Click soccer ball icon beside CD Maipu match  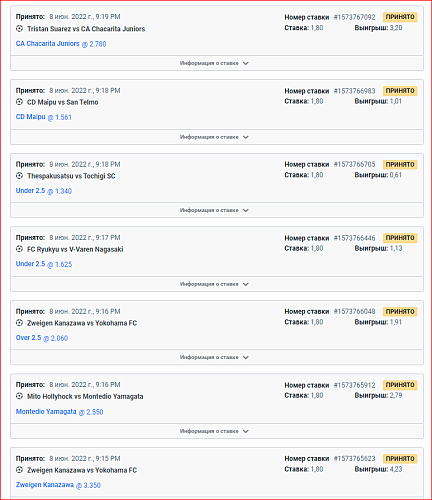19,102
